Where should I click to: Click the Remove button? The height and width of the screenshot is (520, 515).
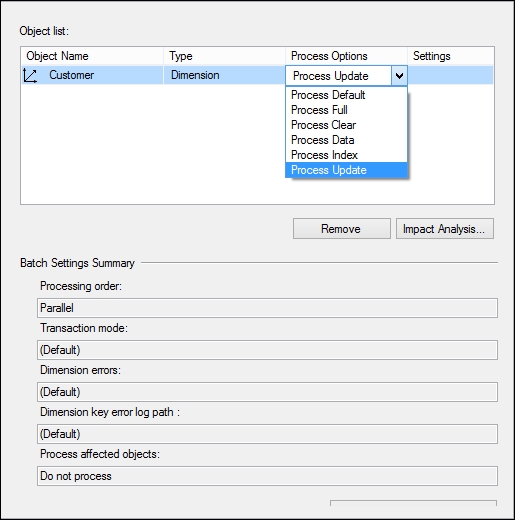coord(342,229)
